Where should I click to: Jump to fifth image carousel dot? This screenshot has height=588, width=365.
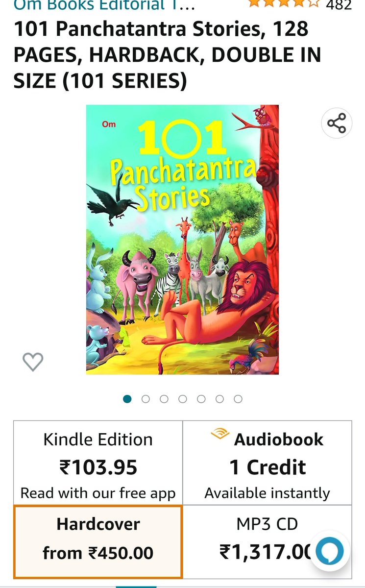(201, 399)
